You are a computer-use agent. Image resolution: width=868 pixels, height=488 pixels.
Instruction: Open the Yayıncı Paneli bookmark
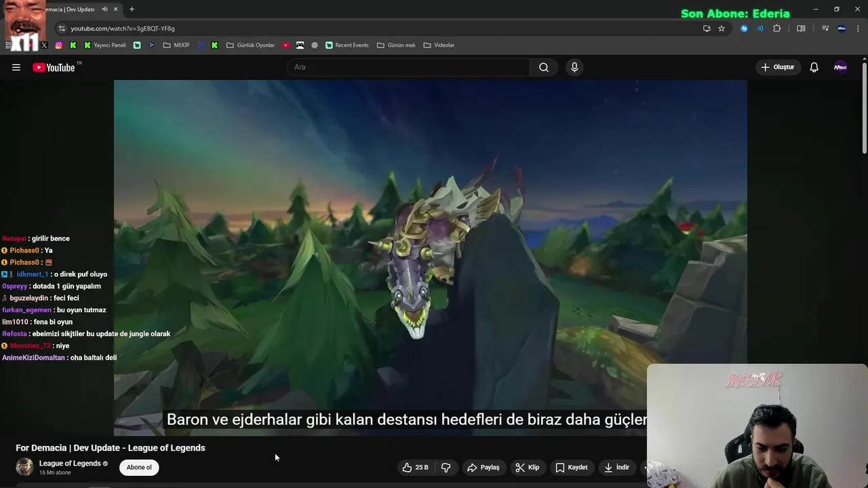coord(105,45)
